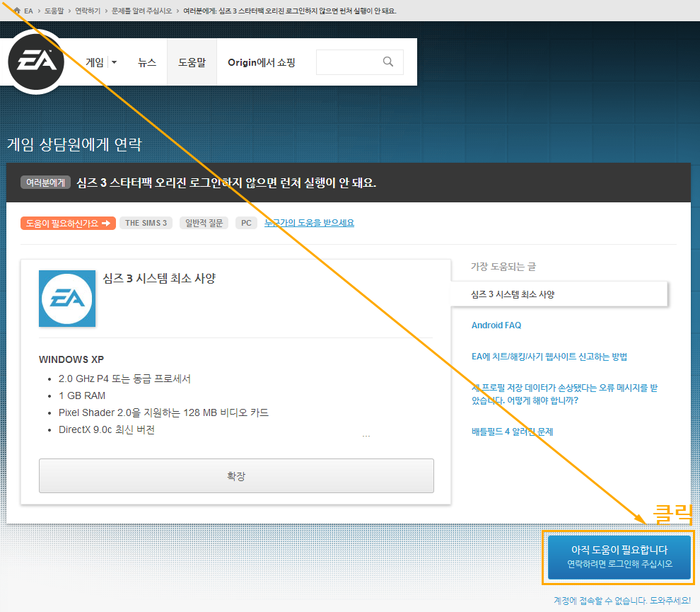Open Android FAQ link

click(496, 325)
